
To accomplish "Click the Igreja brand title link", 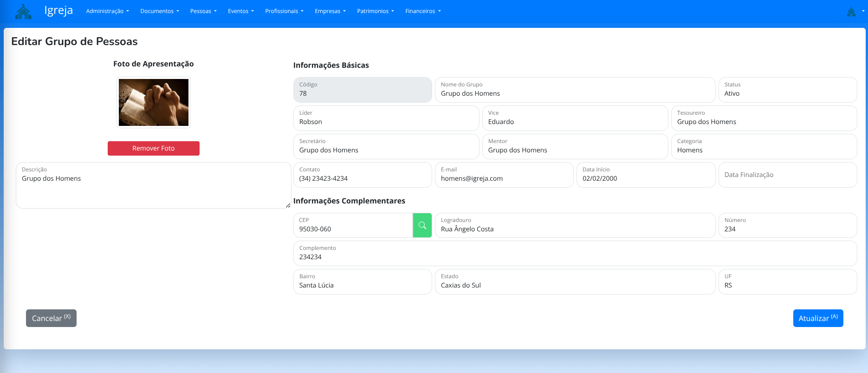I will (58, 11).
